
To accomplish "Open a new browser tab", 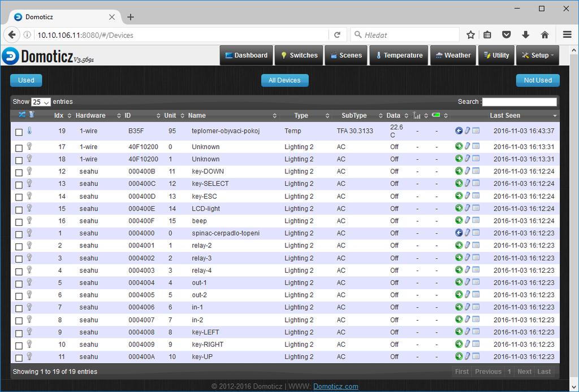I will tap(131, 17).
